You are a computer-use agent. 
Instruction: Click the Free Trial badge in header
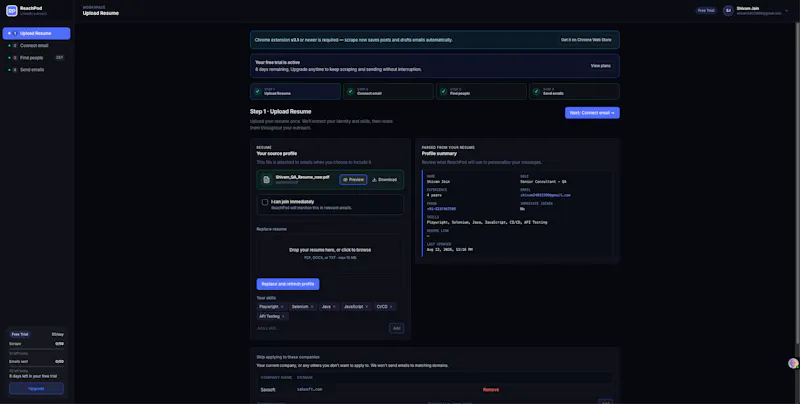[706, 10]
